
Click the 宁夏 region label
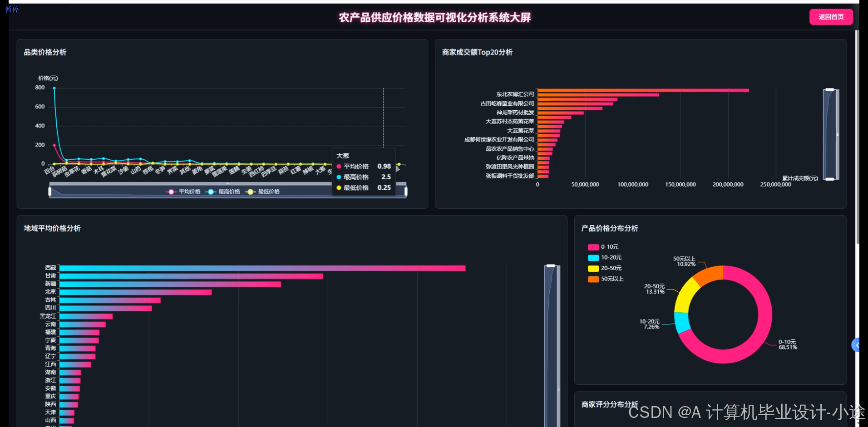[x=50, y=340]
